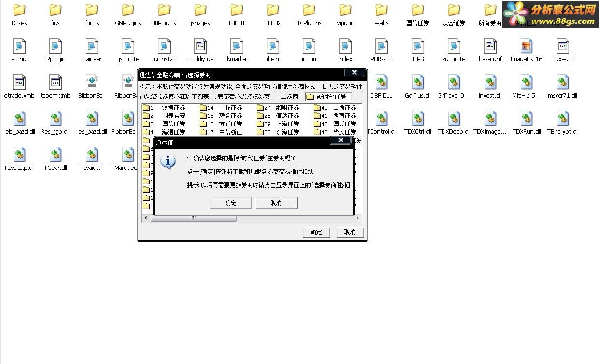Select the embui file icon
This screenshot has width=600, height=364.
[x=19, y=50]
